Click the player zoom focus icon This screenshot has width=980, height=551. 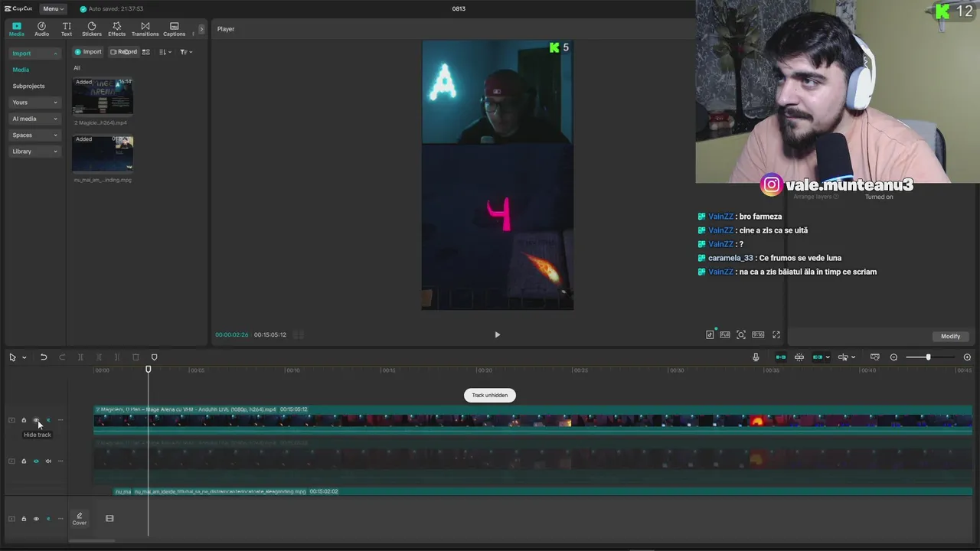point(741,334)
